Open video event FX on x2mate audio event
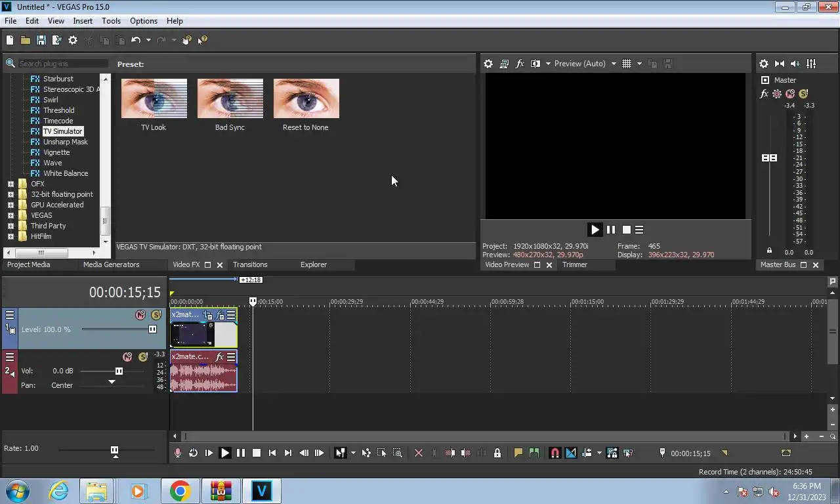Viewport: 840px width, 504px height. (220, 357)
